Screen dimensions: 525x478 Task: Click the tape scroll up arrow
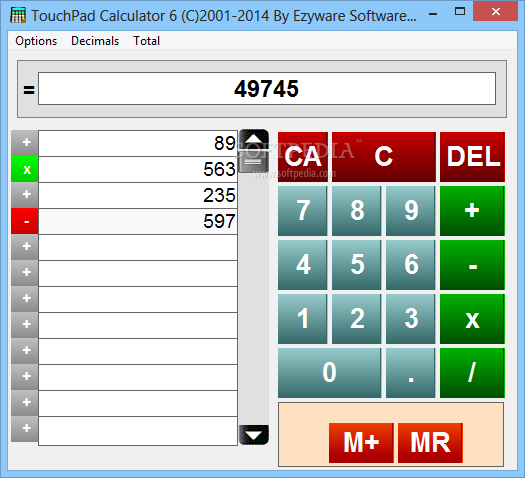click(254, 138)
